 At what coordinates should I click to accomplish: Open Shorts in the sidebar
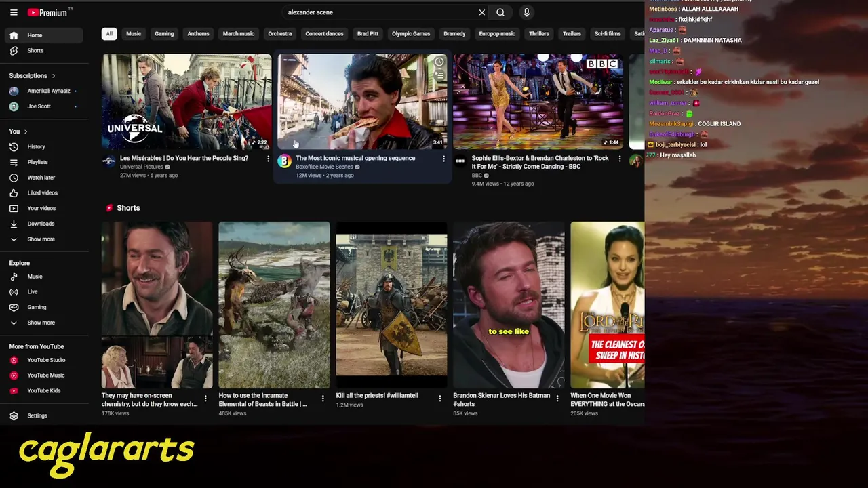[45, 51]
